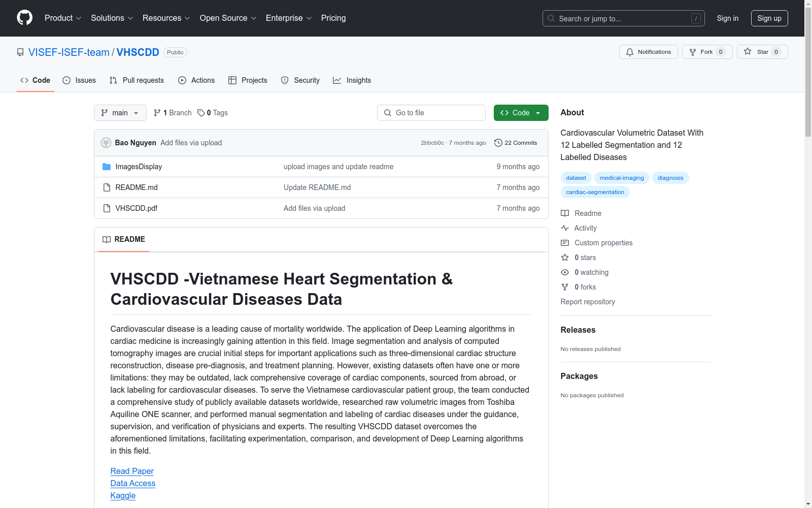812x508 pixels.
Task: Click the tag icon next to 0 Tags
Action: point(201,113)
